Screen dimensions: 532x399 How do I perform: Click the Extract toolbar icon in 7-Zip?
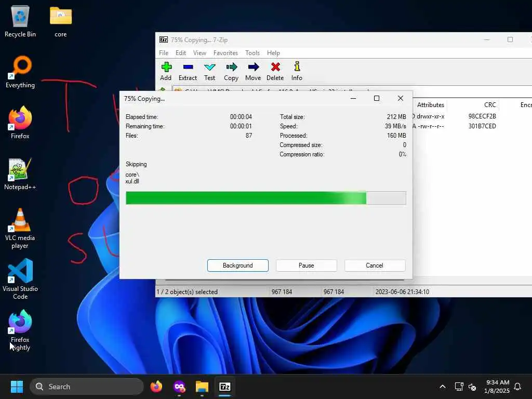click(x=188, y=71)
